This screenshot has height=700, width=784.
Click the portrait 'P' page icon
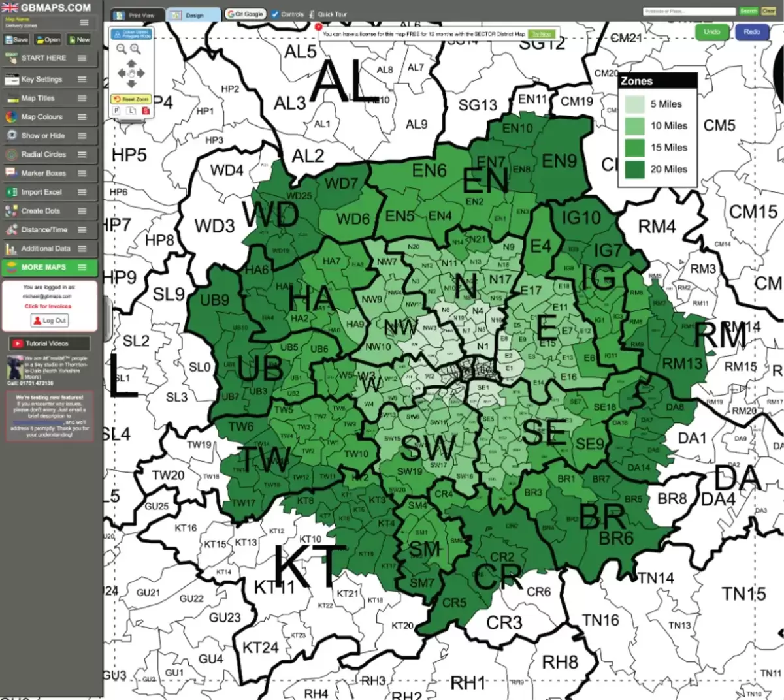tap(117, 110)
